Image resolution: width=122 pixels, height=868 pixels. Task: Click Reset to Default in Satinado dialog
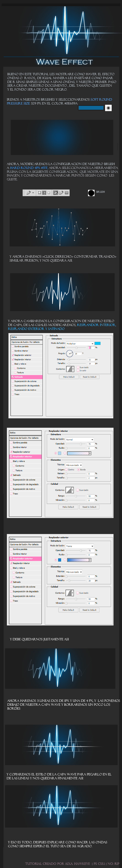coord(89,377)
